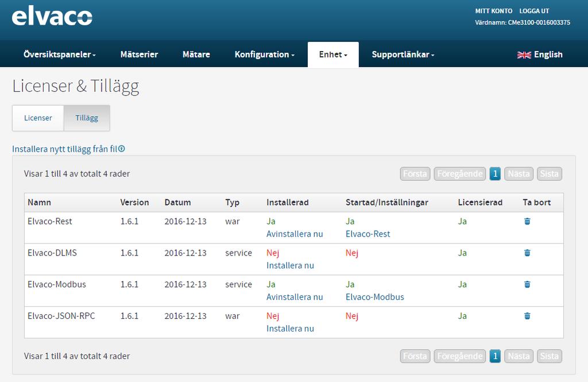Click the Elvaco-DLMS name cell
This screenshot has width=588, height=382.
pyautogui.click(x=52, y=253)
